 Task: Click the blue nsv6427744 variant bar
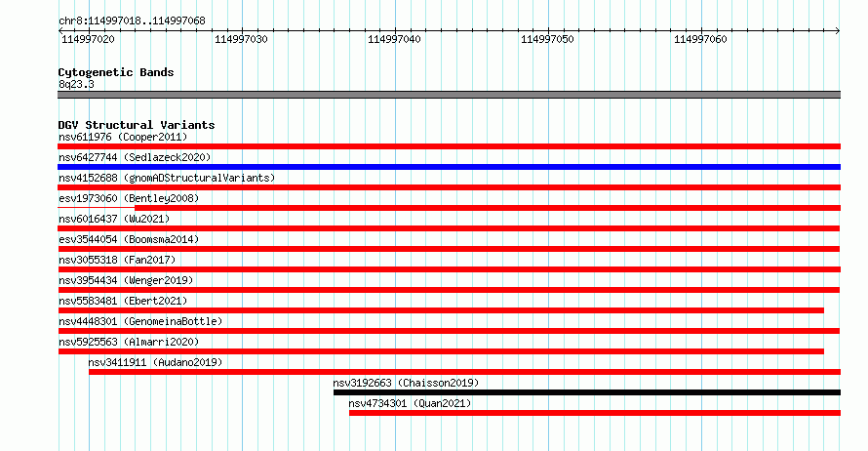(x=449, y=167)
